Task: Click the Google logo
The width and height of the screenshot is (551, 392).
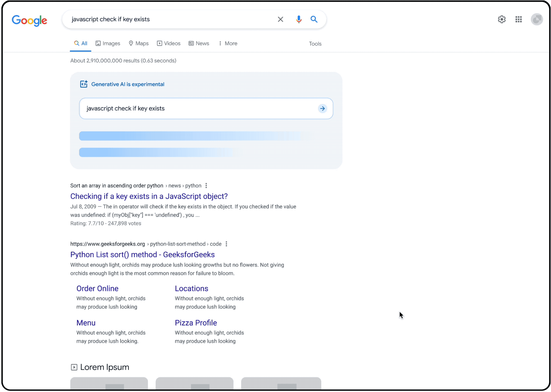Action: 29,20
